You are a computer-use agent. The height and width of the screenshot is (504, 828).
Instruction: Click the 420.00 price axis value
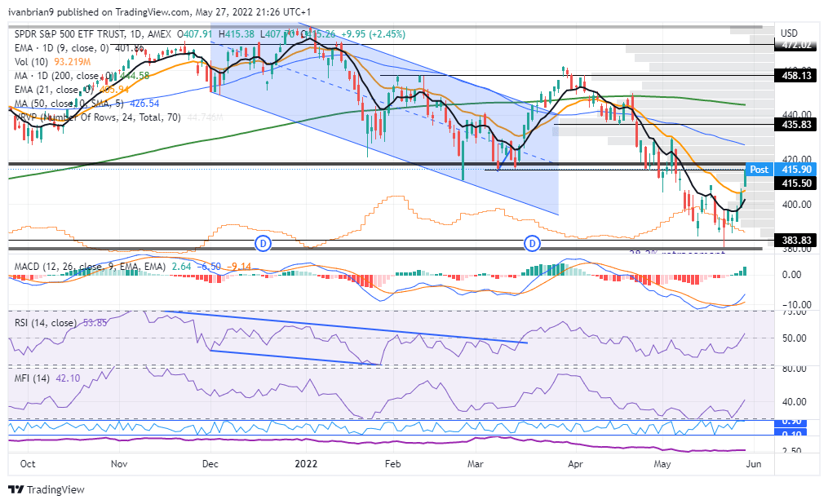(x=796, y=159)
